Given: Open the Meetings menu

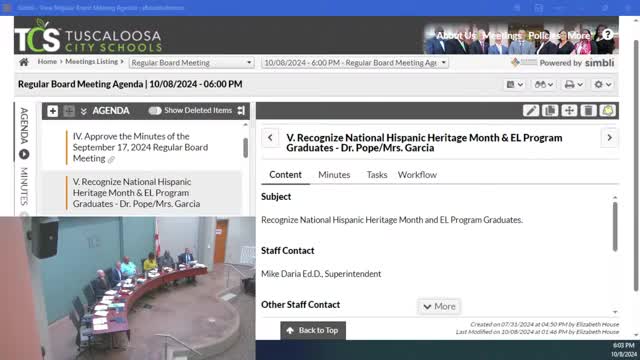Looking at the screenshot, I should click(502, 36).
